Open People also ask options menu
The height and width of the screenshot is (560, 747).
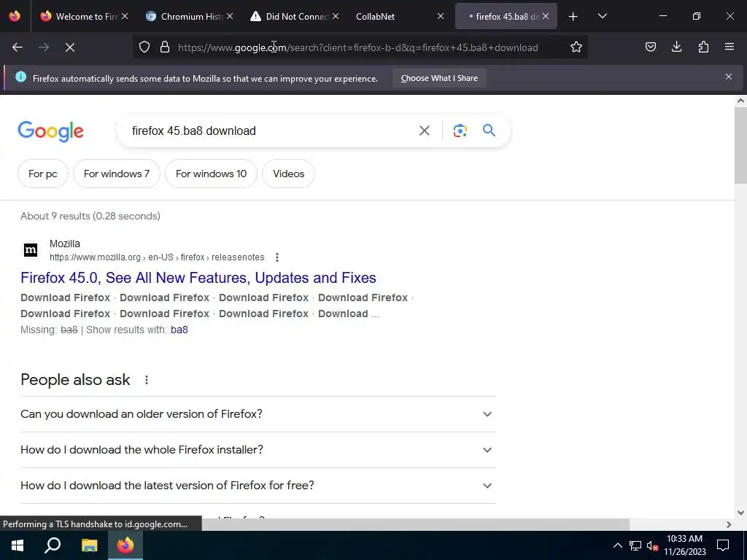[146, 380]
